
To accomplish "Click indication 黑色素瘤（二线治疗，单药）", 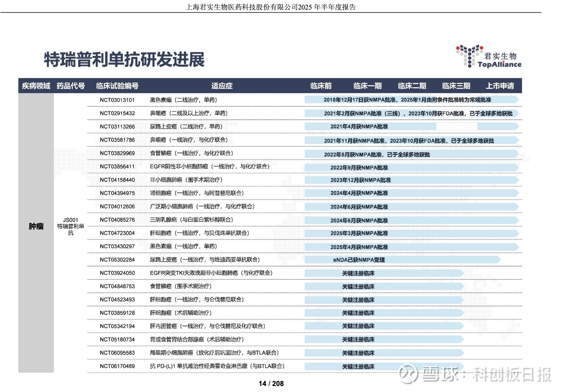I will (x=184, y=100).
